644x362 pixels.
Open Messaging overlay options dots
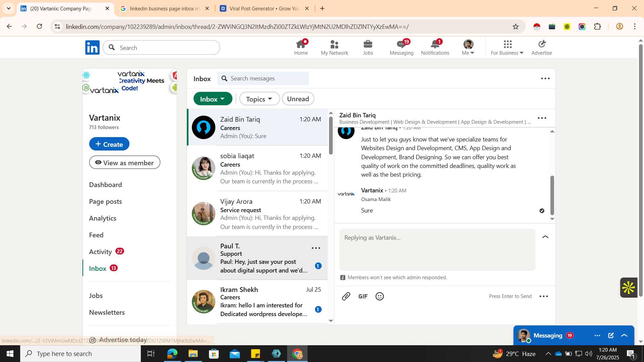(x=597, y=336)
